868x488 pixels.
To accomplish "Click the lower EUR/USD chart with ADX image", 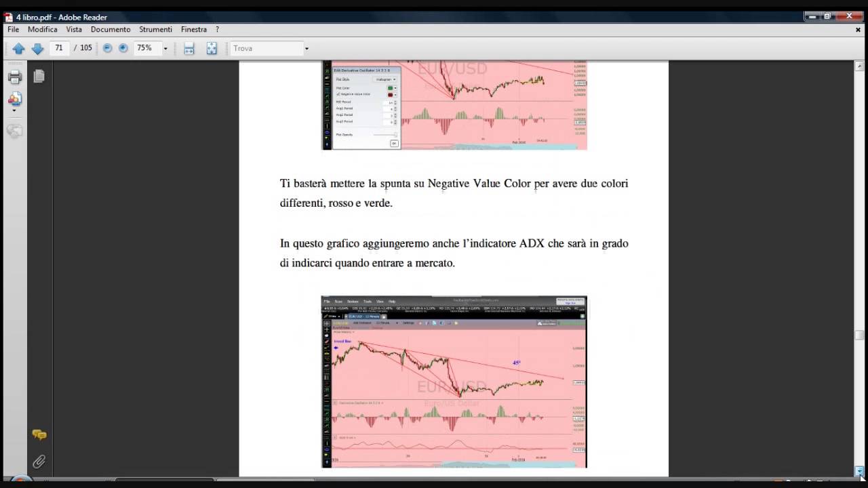I will (x=454, y=382).
